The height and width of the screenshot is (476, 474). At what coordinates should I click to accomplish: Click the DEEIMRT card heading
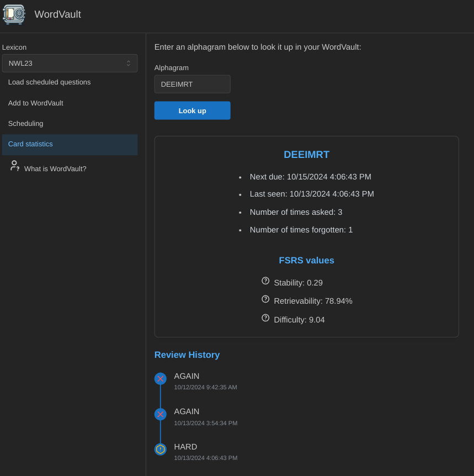306,155
